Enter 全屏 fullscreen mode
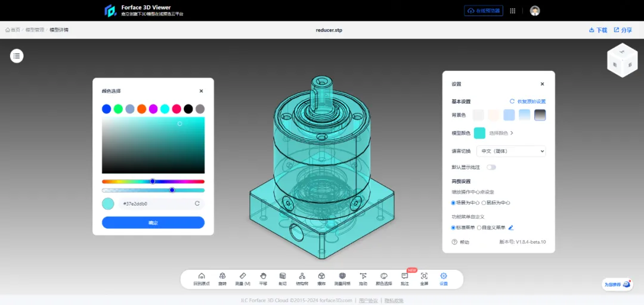644x305 pixels. (424, 276)
